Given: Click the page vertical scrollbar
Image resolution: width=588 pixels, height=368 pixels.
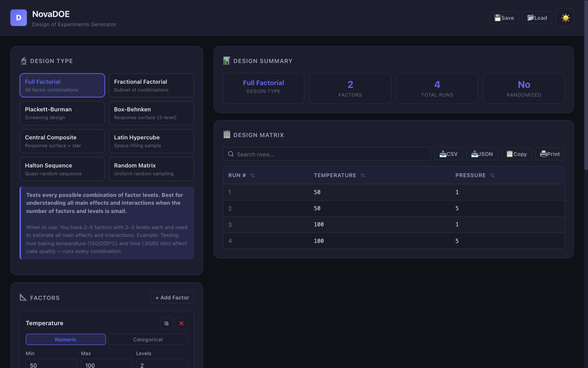Looking at the screenshot, I should click(x=586, y=85).
